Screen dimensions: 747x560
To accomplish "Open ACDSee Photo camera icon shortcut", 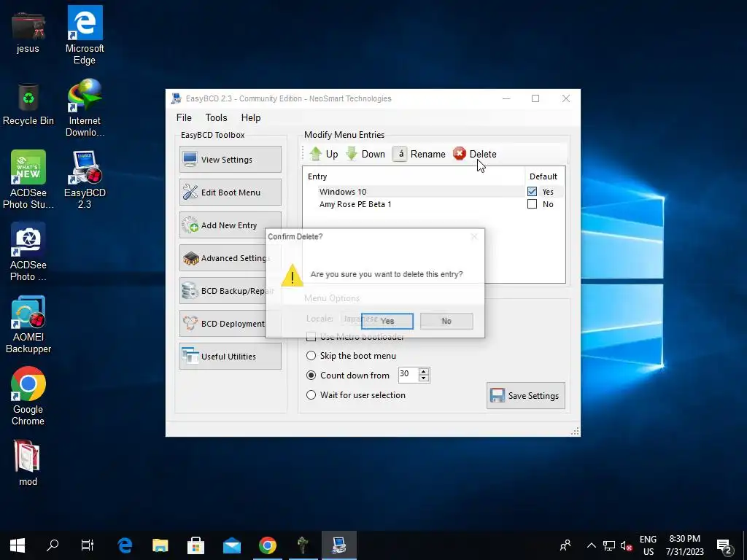I will [28, 252].
